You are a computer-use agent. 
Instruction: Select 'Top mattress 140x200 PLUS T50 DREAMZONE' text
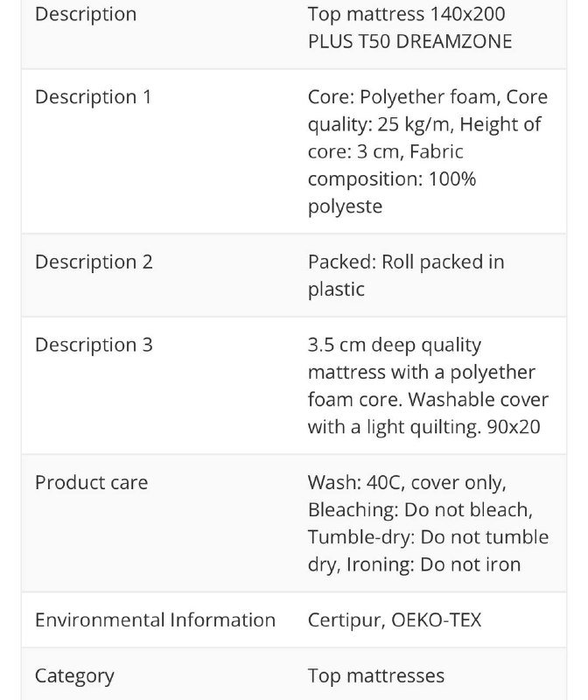tap(409, 28)
